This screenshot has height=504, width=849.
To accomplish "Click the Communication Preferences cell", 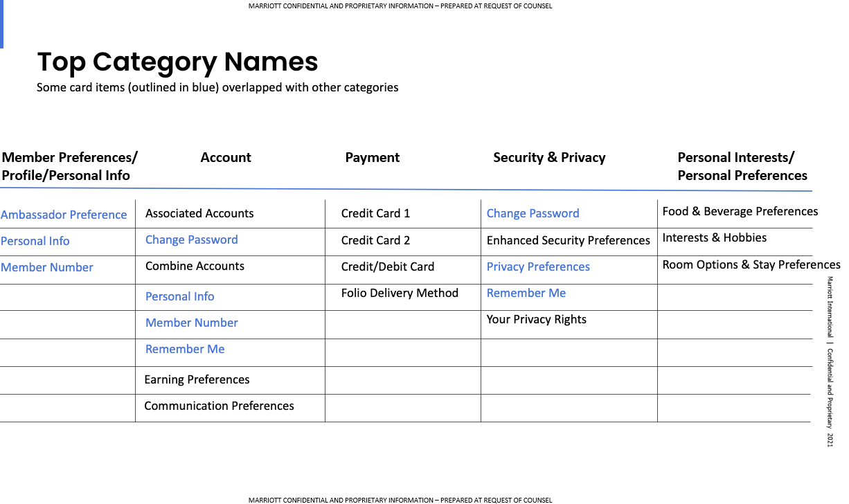I will (x=219, y=406).
